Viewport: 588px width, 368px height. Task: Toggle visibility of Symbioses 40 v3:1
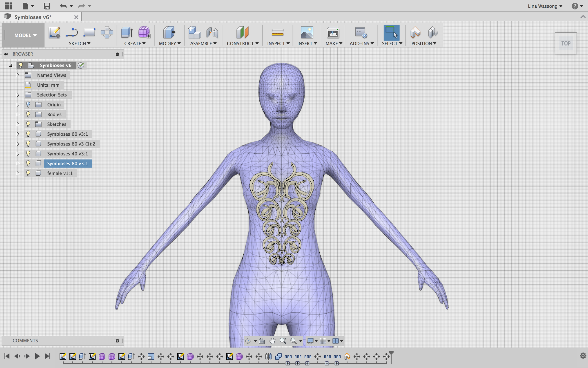coord(28,154)
